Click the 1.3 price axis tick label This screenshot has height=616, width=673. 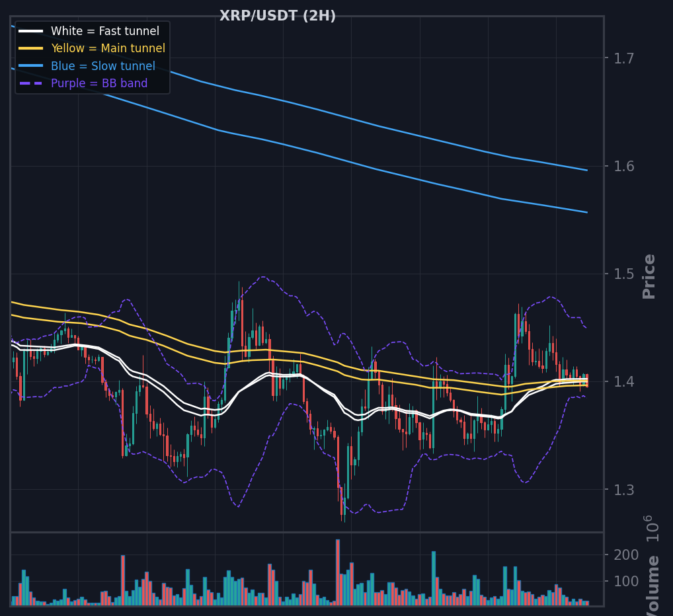click(x=623, y=490)
